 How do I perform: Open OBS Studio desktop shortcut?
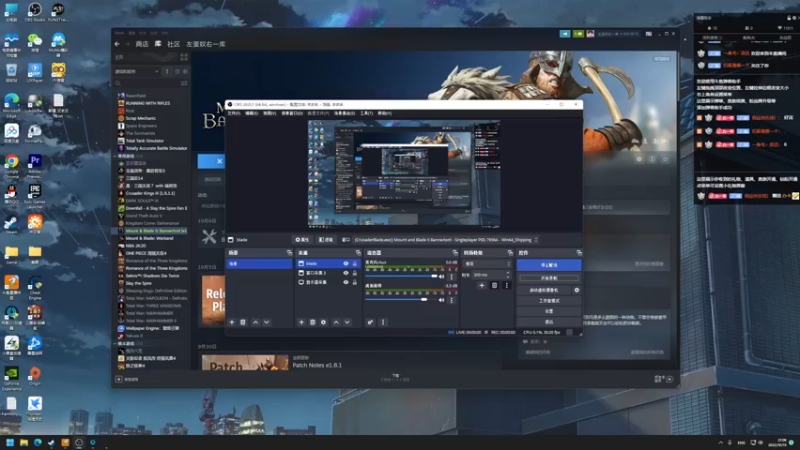click(35, 12)
